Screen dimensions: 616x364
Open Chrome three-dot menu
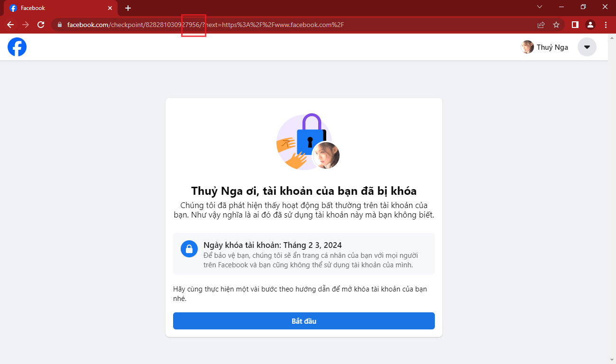point(606,25)
